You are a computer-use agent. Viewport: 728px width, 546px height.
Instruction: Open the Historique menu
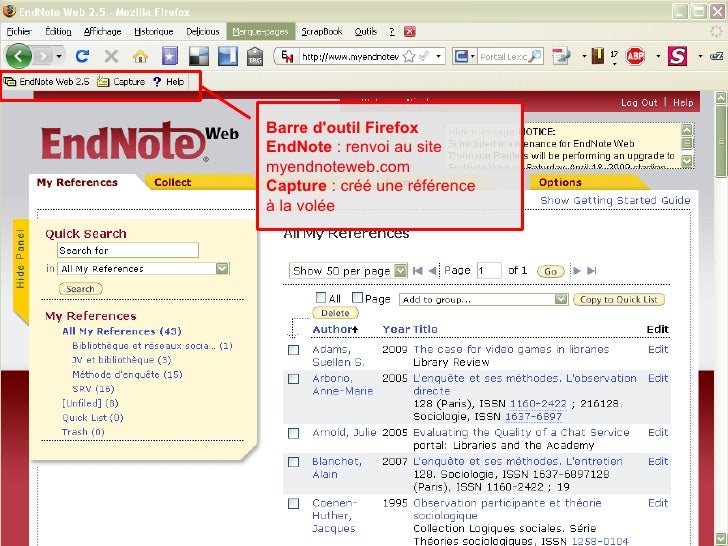pyautogui.click(x=154, y=32)
